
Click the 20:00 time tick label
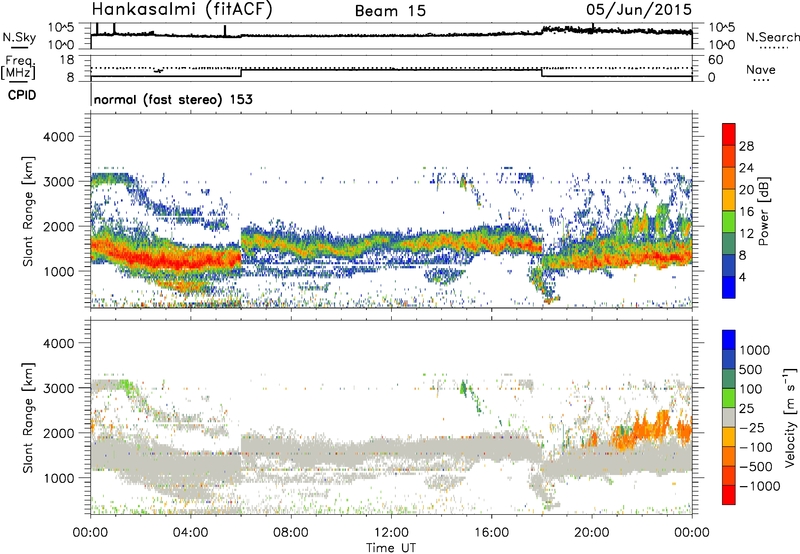[592, 533]
